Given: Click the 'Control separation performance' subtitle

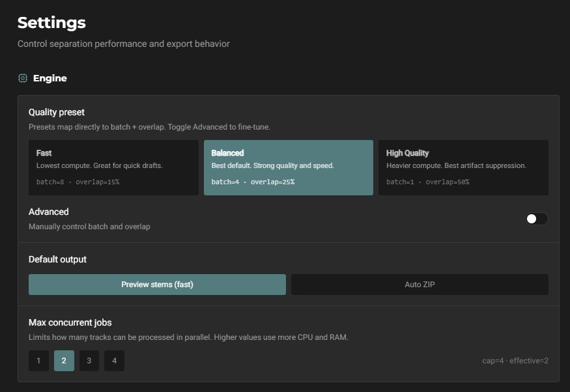Looking at the screenshot, I should coord(123,44).
